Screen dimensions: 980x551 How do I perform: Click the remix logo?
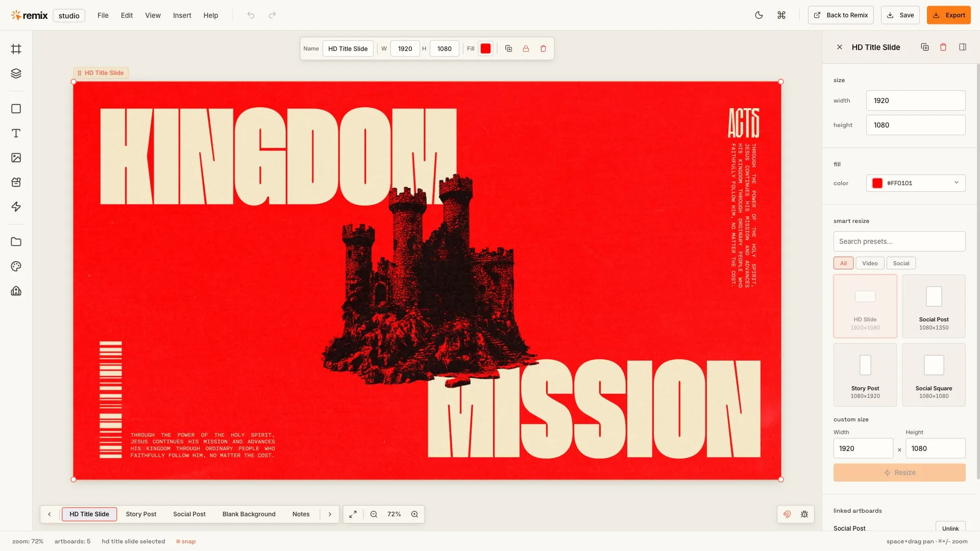pyautogui.click(x=30, y=15)
